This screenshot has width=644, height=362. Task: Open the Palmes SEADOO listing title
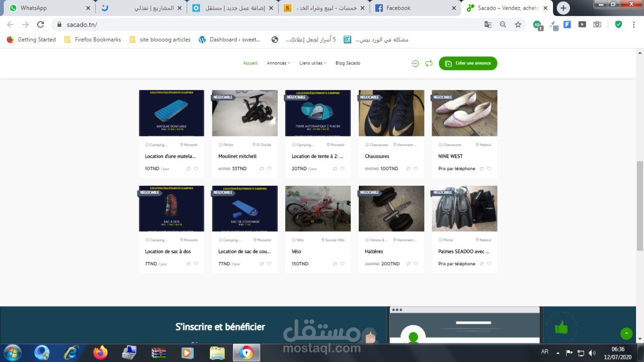(464, 251)
